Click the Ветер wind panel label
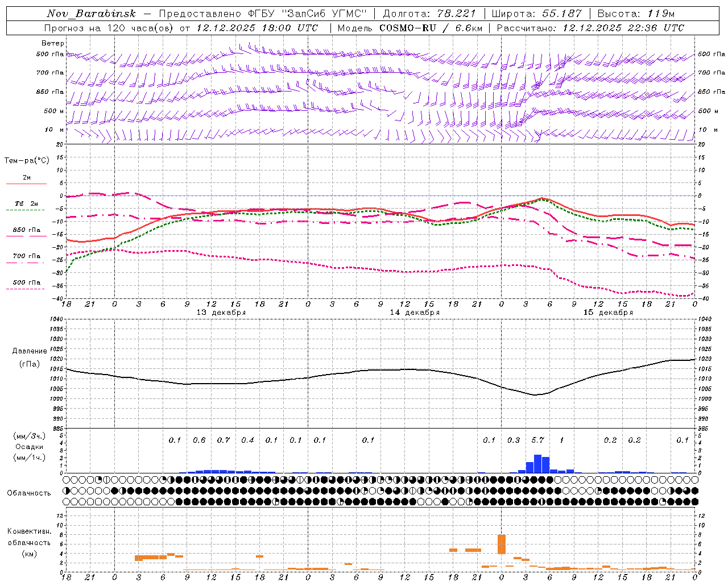The image size is (728, 582). point(53,43)
